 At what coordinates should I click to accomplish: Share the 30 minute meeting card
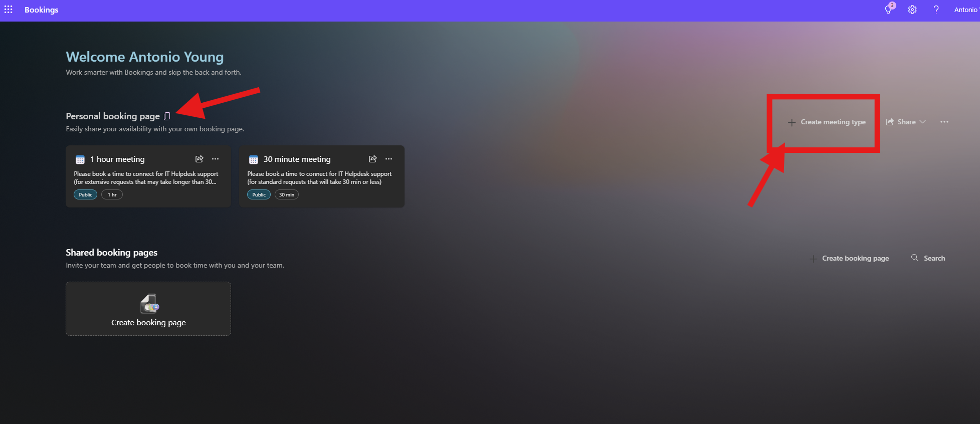pyautogui.click(x=372, y=159)
